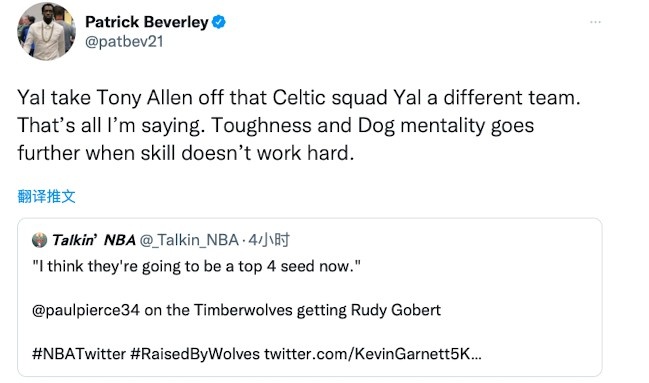Open the three-dot more options menu
649x383 pixels.
pos(595,22)
